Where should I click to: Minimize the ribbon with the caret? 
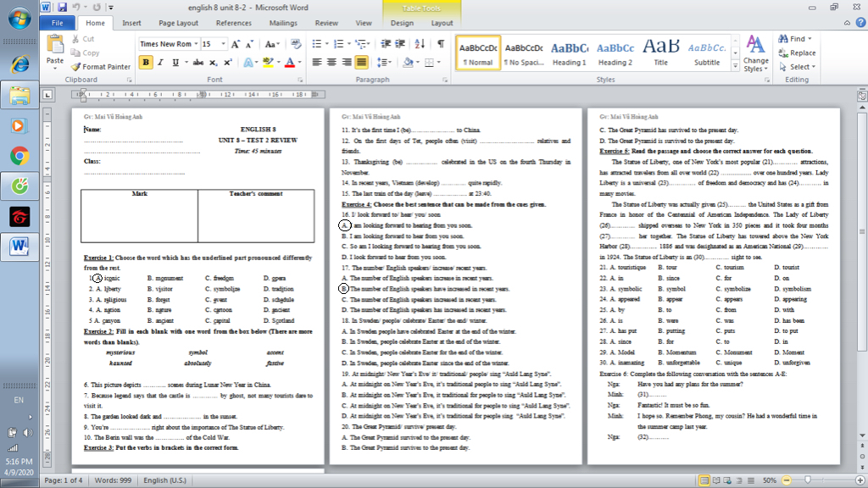coord(847,23)
